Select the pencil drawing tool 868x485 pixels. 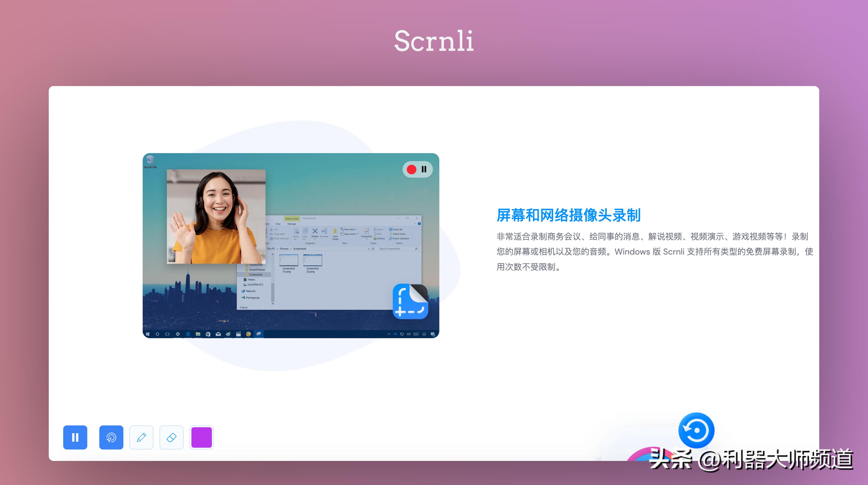pyautogui.click(x=141, y=437)
